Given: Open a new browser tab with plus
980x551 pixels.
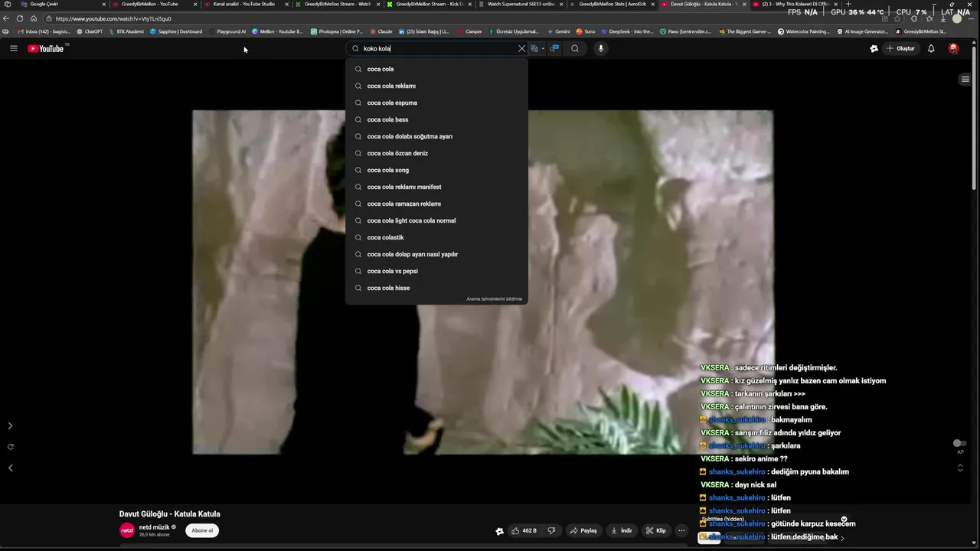Looking at the screenshot, I should coord(848,4).
